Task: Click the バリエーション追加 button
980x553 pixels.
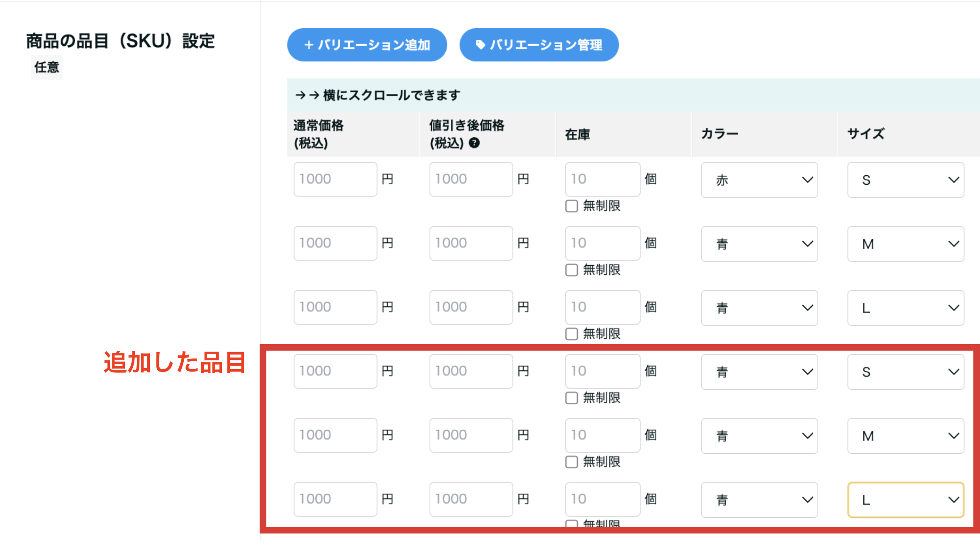Action: coord(367,45)
